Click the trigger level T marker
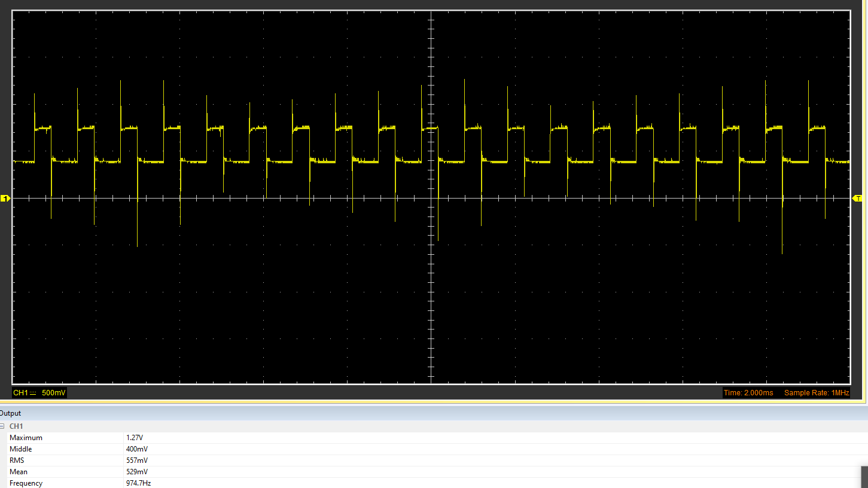The height and width of the screenshot is (488, 868). 857,198
